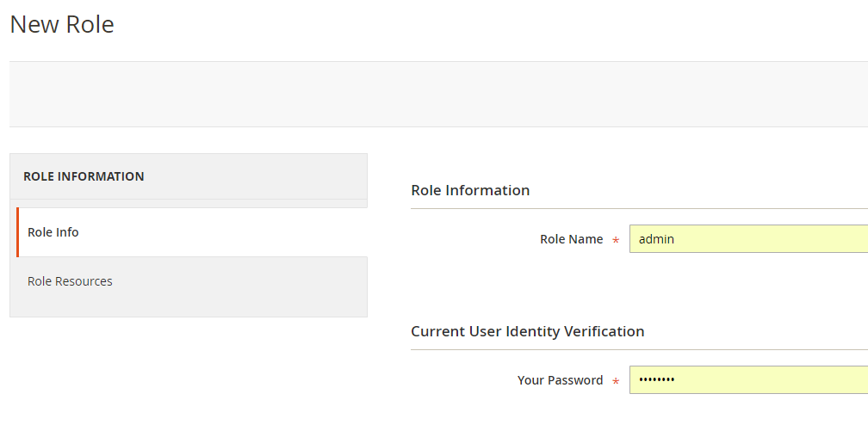Click the Current User Identity Verification heading
868x431 pixels.
[527, 331]
